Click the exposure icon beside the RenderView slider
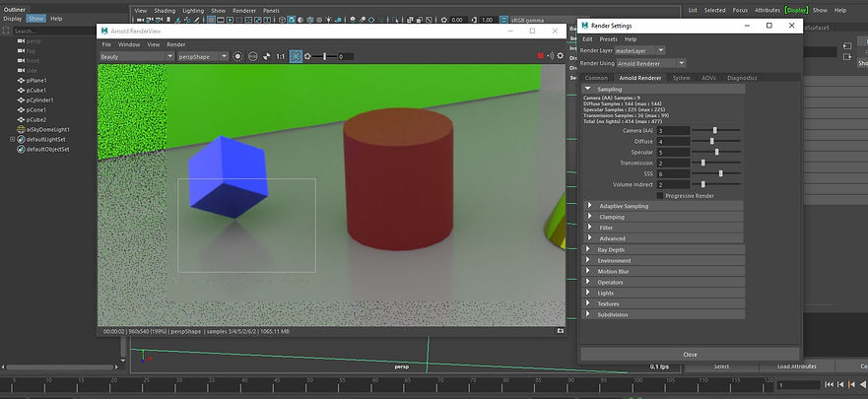Viewport: 868px width, 399px height. pyautogui.click(x=307, y=56)
